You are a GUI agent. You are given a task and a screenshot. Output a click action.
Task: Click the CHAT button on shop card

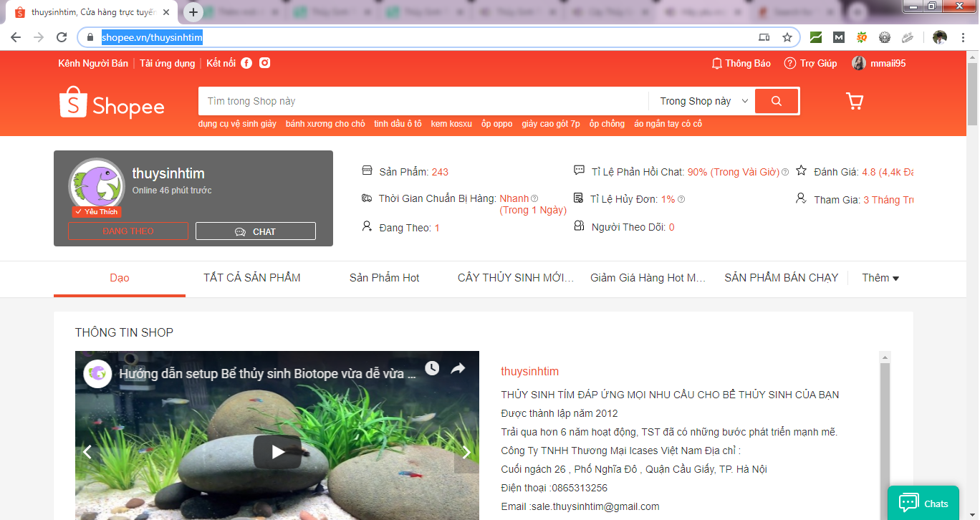click(x=256, y=231)
